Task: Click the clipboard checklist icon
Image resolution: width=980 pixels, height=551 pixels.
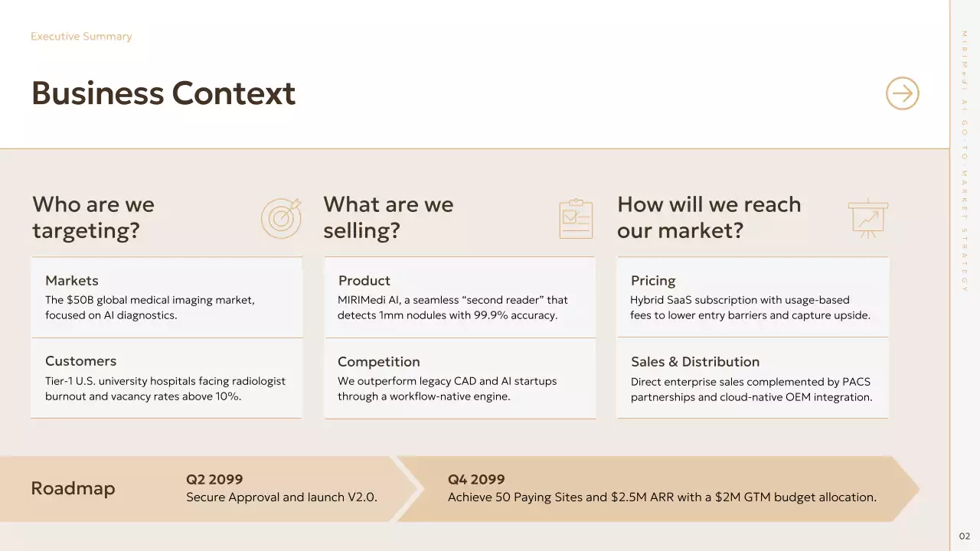Action: pyautogui.click(x=575, y=219)
